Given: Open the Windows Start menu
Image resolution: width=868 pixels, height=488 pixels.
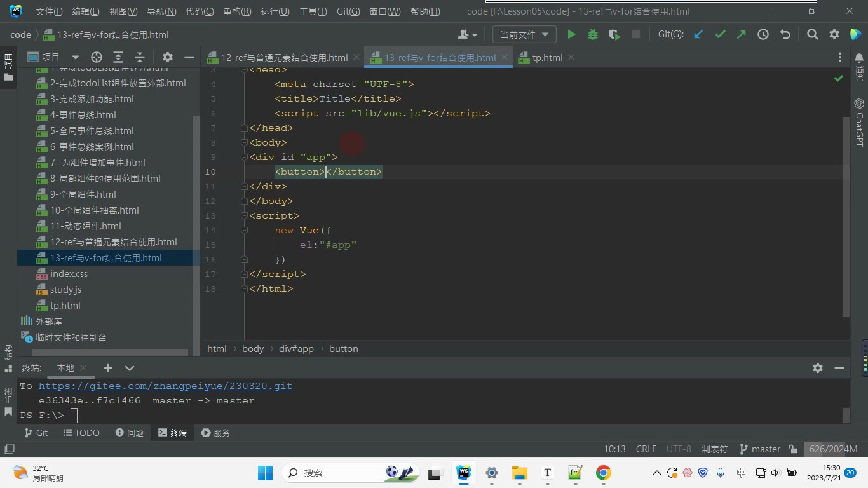Looking at the screenshot, I should [265, 473].
